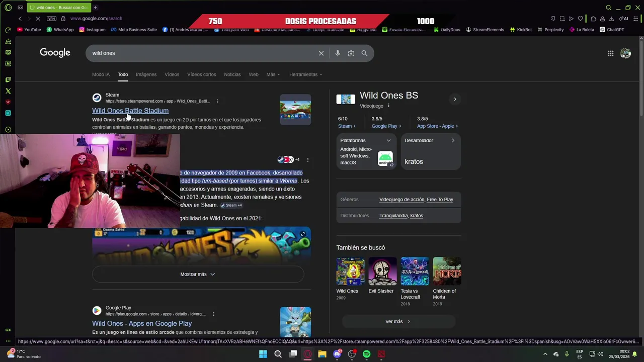Select the Imágenes search tab
644x362 pixels.
coord(146,74)
